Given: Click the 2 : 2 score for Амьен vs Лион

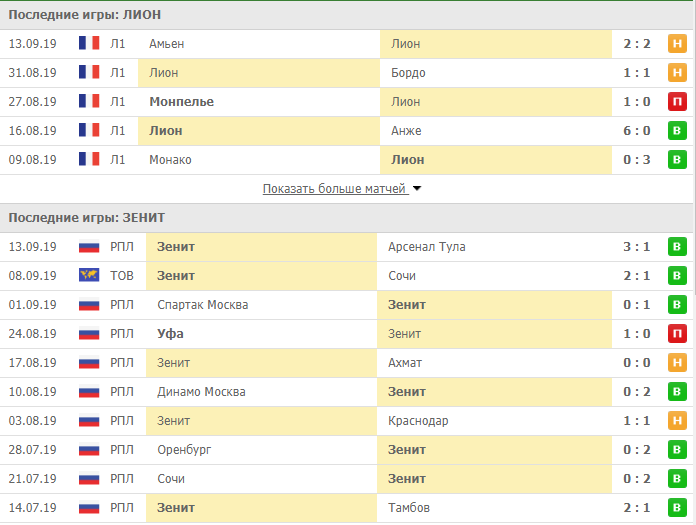Looking at the screenshot, I should click(637, 43).
